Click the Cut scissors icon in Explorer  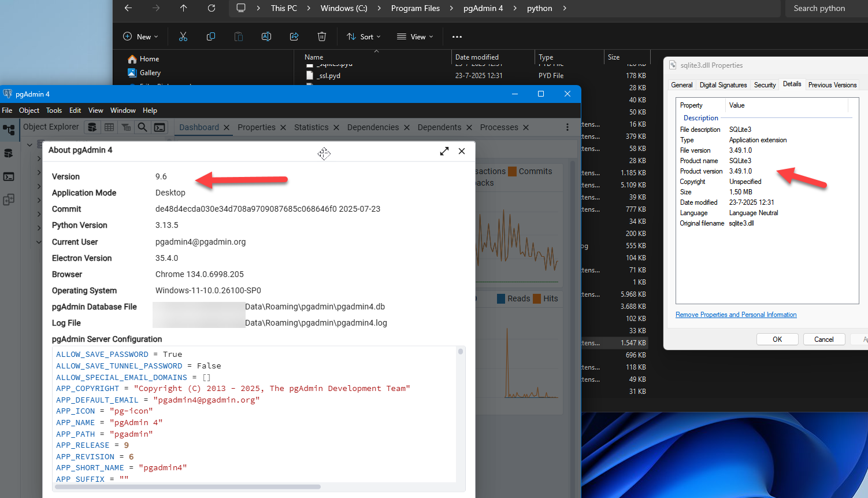pyautogui.click(x=183, y=36)
